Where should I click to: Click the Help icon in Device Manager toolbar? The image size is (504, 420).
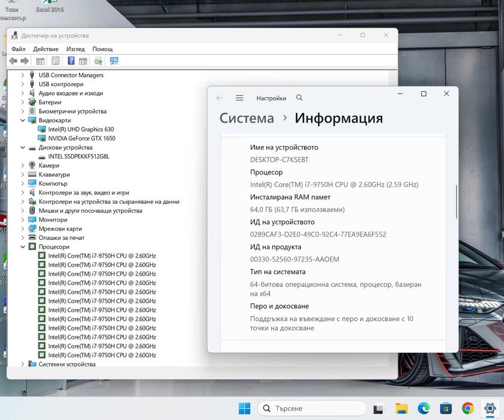[x=71, y=61]
